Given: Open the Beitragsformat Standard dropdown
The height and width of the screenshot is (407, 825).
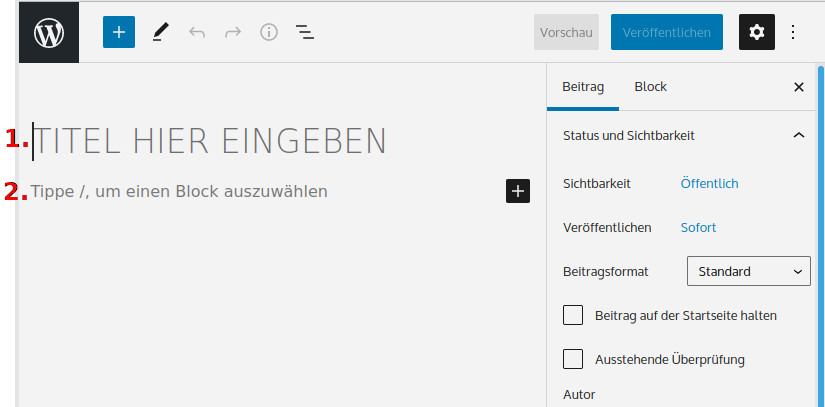Looking at the screenshot, I should tap(749, 271).
